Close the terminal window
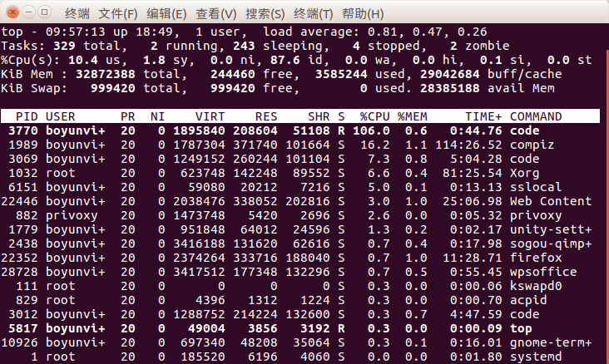The height and width of the screenshot is (364, 609). (x=12, y=12)
